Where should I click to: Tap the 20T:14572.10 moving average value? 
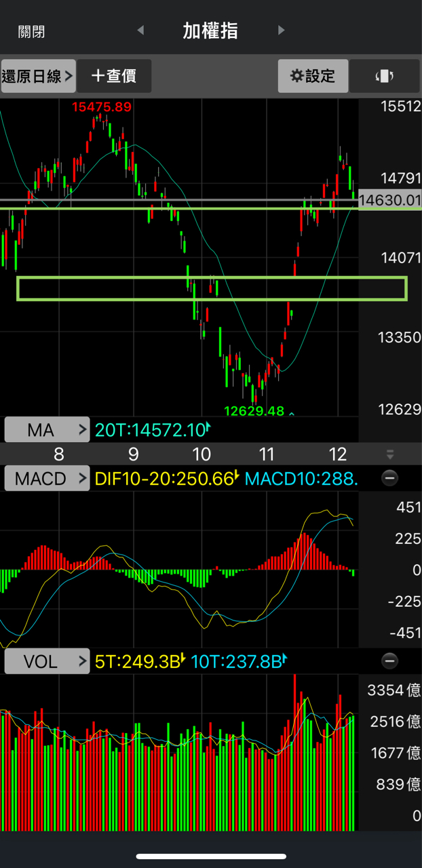pyautogui.click(x=152, y=430)
